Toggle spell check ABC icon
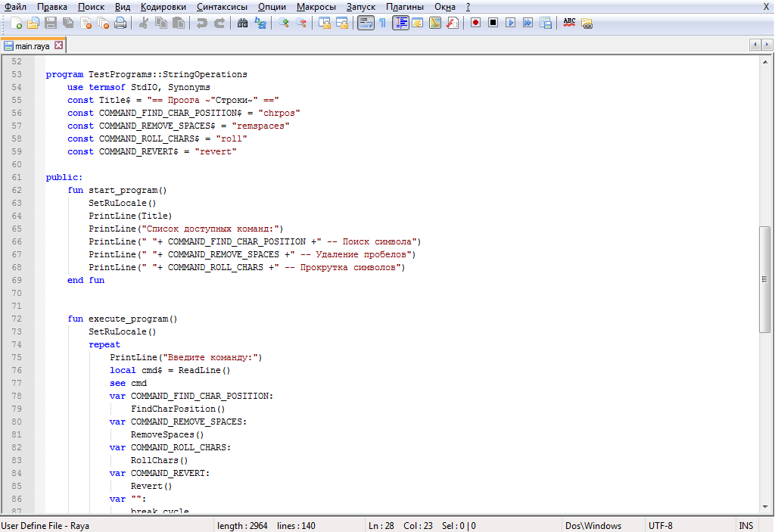This screenshot has height=532, width=775. pos(569,23)
